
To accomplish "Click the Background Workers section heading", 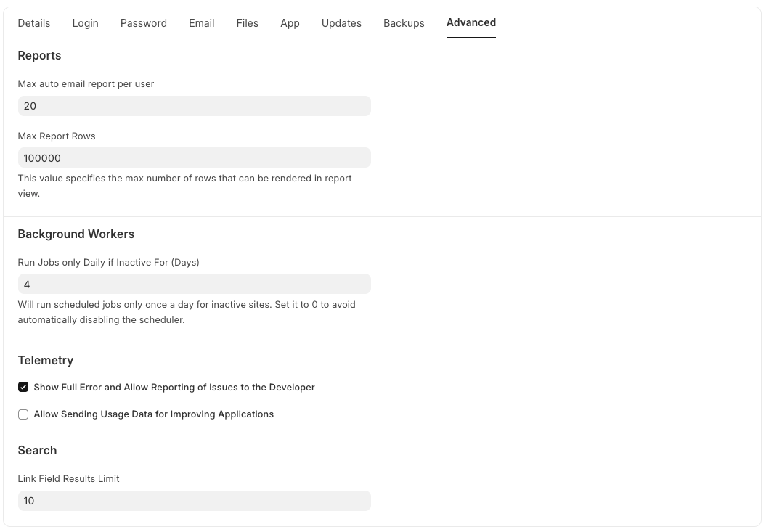I will point(76,234).
